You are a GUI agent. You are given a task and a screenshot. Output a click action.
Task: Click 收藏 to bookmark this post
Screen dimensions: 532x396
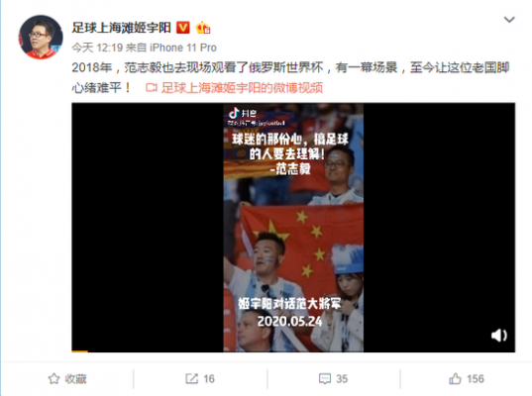(x=75, y=379)
